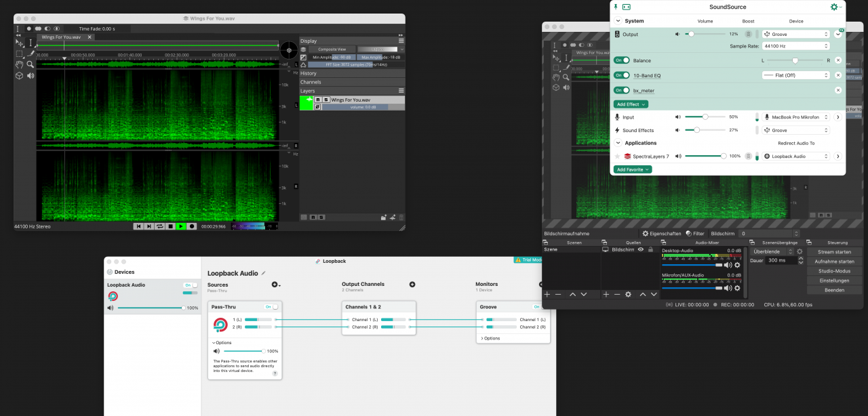Pin the SoundSource window
Screen dimensions: 868x416
click(616, 7)
